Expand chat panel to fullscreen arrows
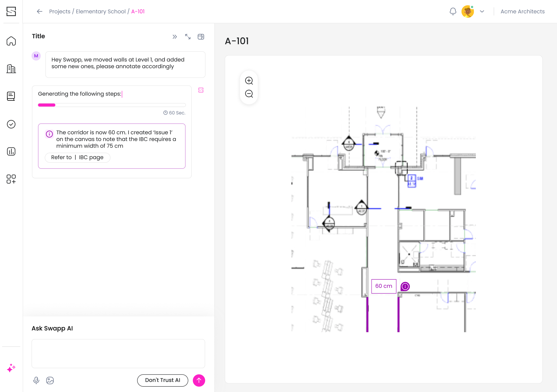557x392 pixels. pyautogui.click(x=188, y=37)
